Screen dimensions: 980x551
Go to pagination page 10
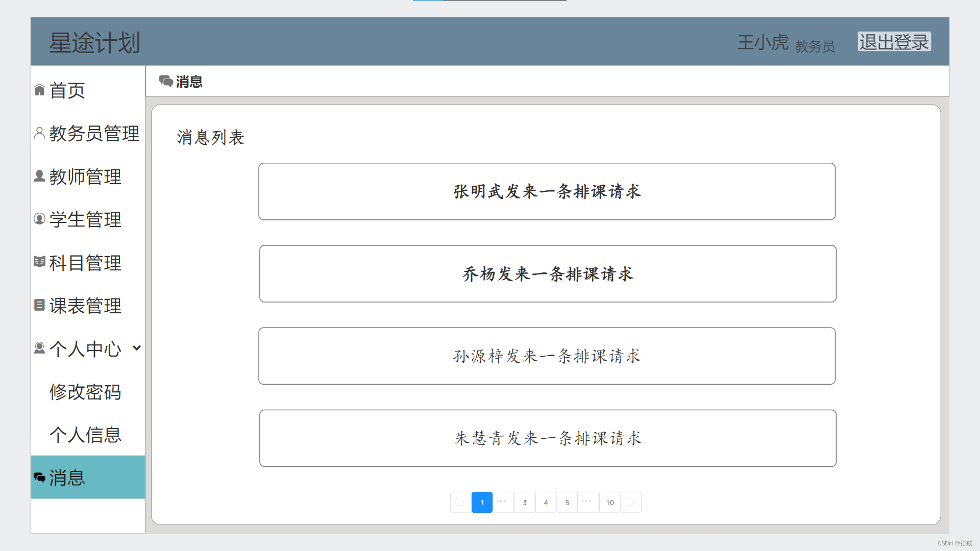click(x=609, y=503)
